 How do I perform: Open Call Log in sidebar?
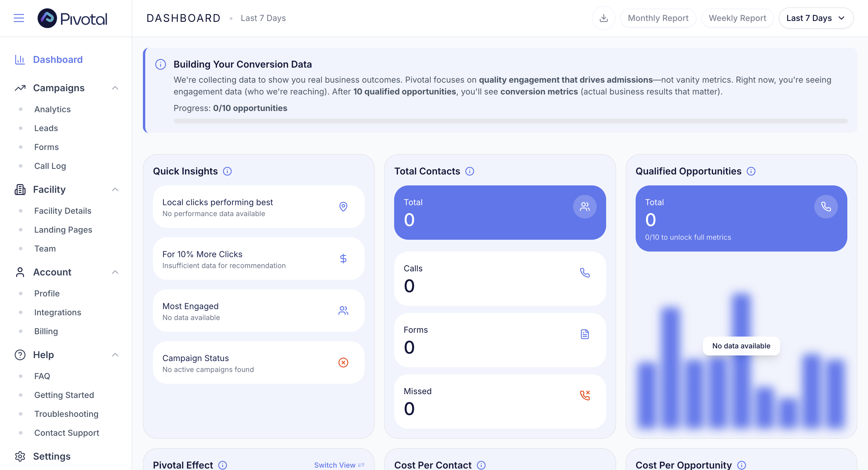(50, 166)
